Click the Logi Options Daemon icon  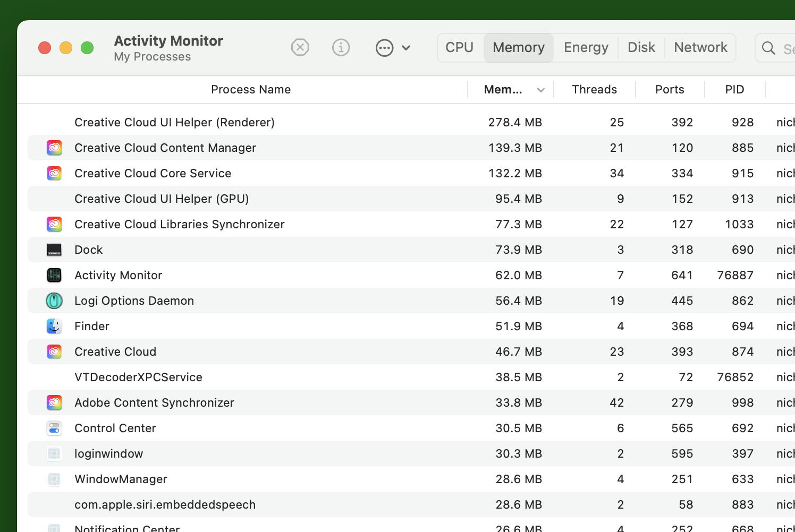[54, 301]
